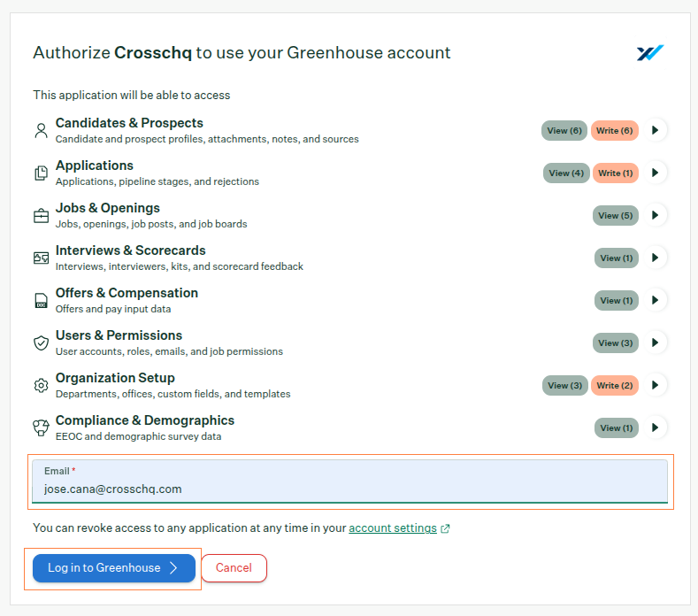The width and height of the screenshot is (698, 616).
Task: Click the Users & Permissions heading
Action: pyautogui.click(x=119, y=335)
